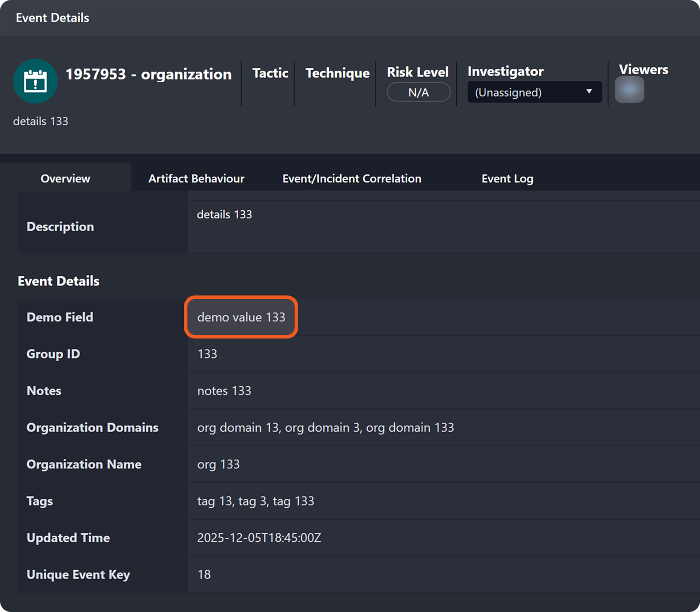Open the Artifact Behaviour tab
The width and height of the screenshot is (700, 612).
click(x=196, y=178)
